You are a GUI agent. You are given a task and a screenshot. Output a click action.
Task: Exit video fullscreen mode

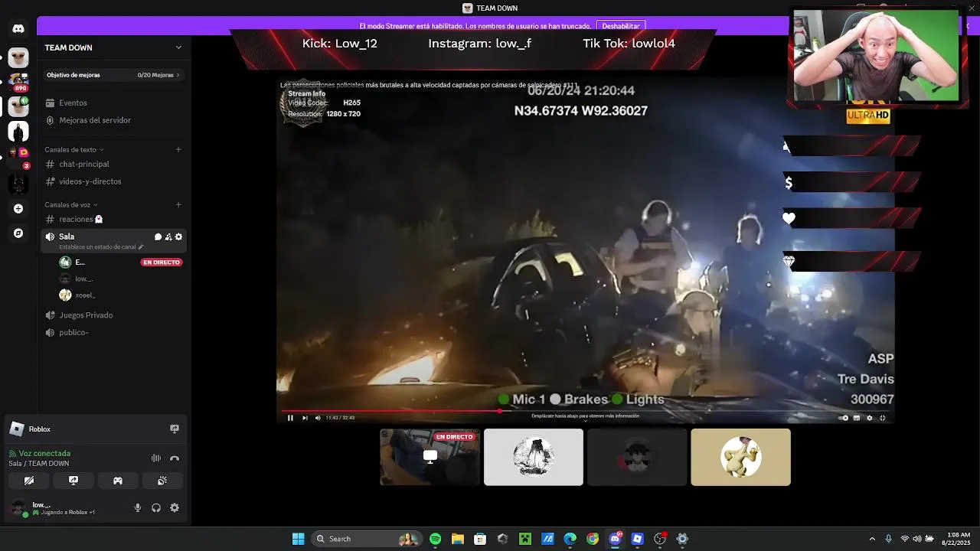[882, 418]
